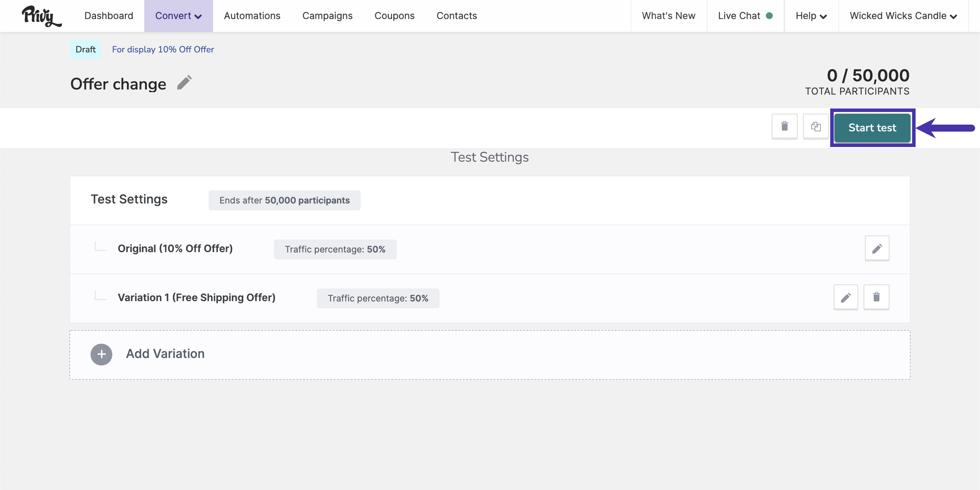Select the Original (10% Off Offer) row title
This screenshot has width=980, height=490.
click(x=175, y=248)
